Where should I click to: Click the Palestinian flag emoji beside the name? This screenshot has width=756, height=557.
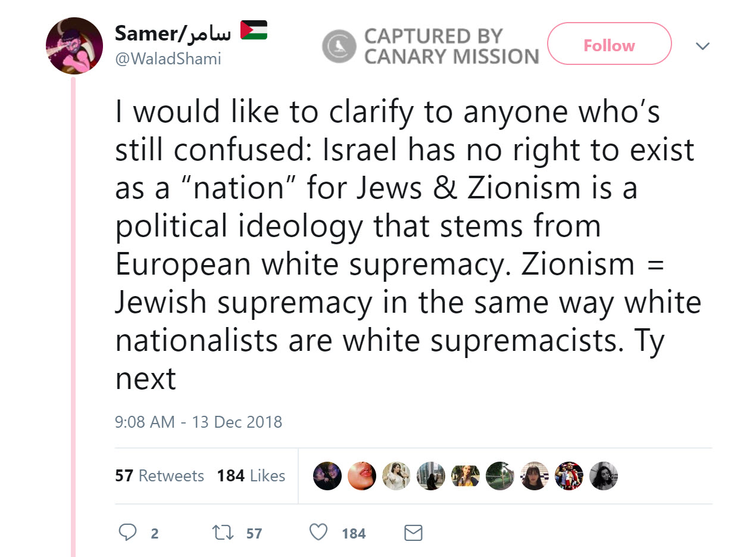click(x=254, y=31)
